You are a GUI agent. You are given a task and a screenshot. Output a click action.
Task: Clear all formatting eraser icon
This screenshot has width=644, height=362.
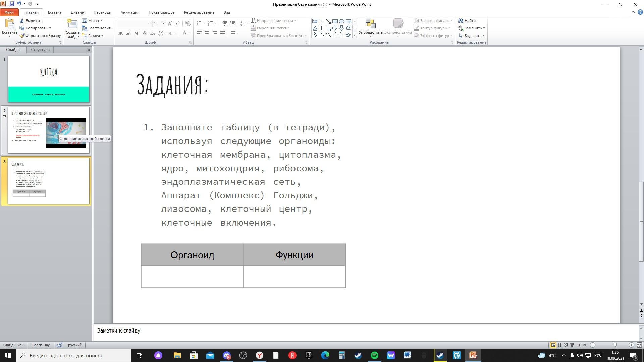click(x=188, y=23)
